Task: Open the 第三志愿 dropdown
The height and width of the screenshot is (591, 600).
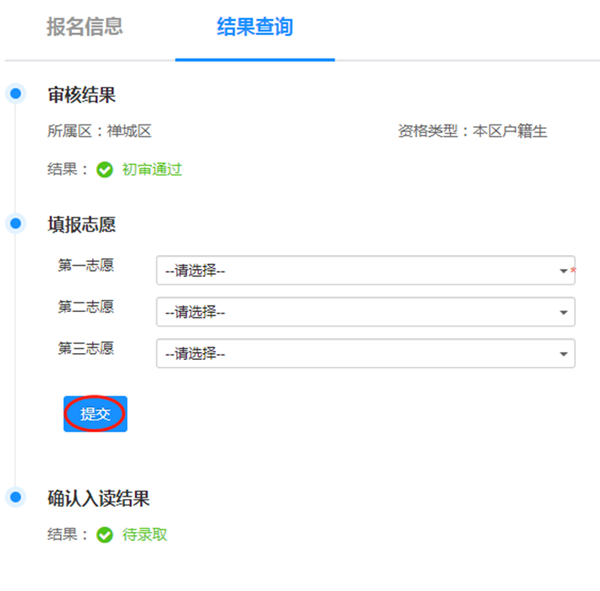Action: point(360,353)
